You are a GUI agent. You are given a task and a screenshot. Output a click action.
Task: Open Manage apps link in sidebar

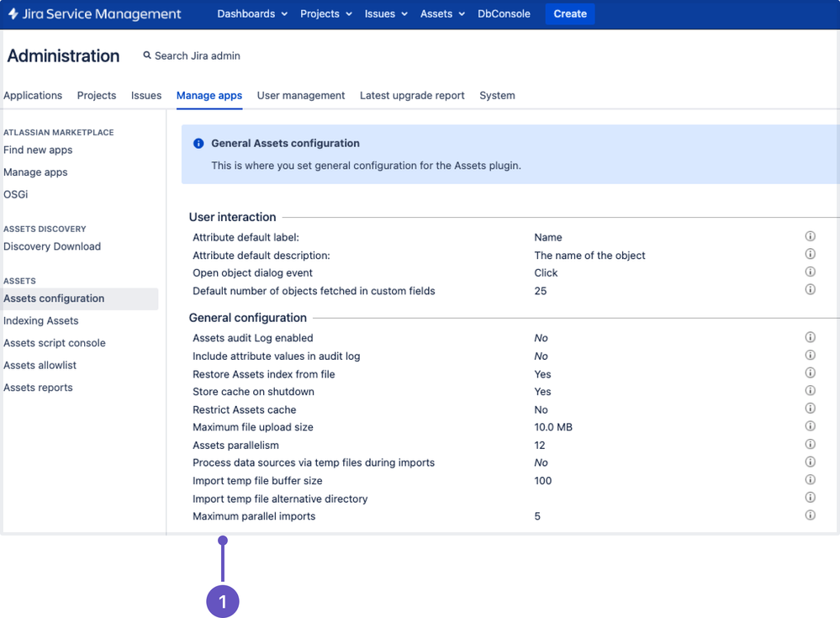coord(35,172)
